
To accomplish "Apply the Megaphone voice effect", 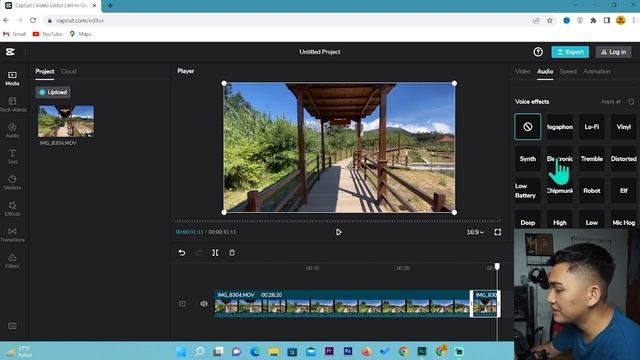I will pyautogui.click(x=560, y=127).
